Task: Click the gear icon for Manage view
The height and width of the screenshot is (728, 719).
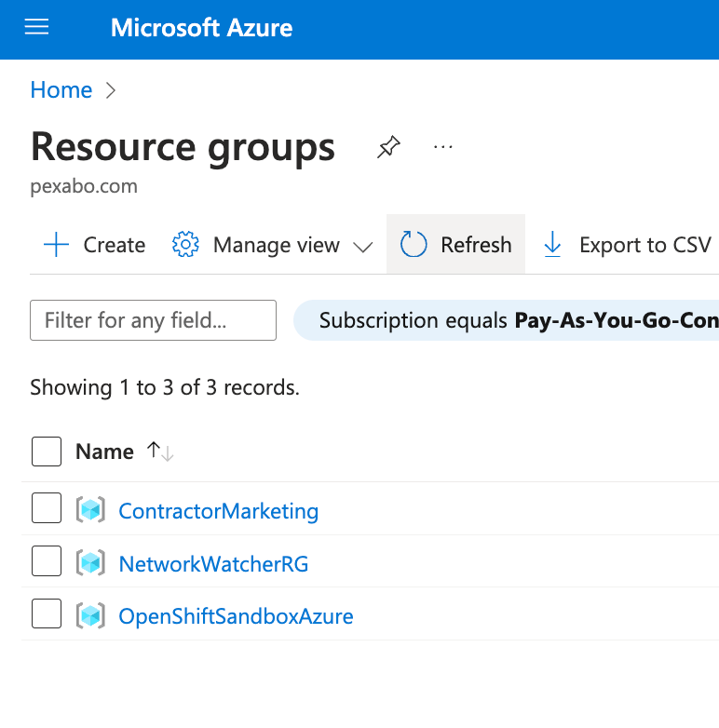Action: 185,244
